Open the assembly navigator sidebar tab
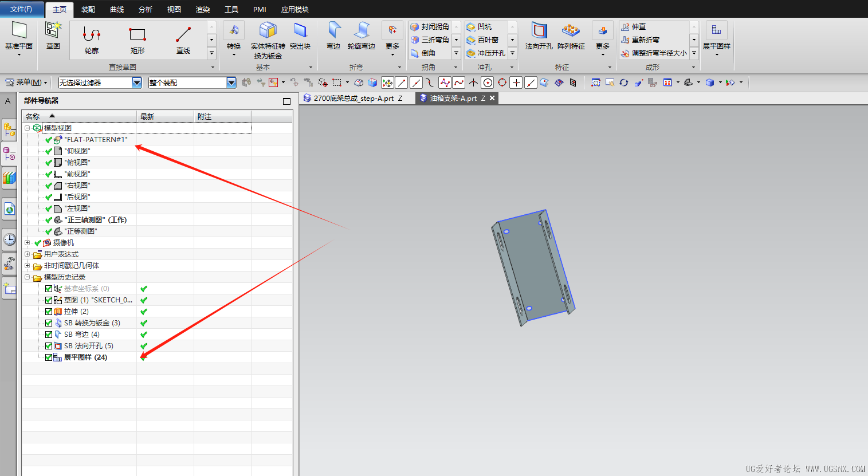 [10, 129]
